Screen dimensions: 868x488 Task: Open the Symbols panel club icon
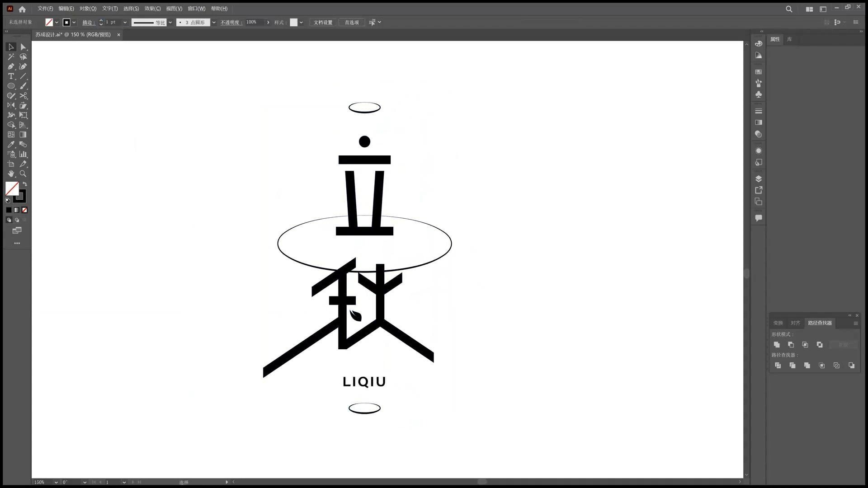[759, 94]
